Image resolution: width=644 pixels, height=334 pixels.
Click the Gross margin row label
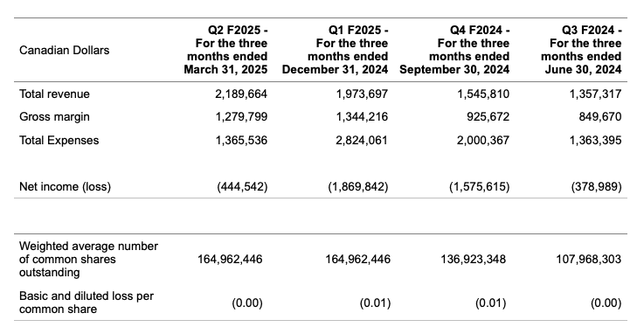54,116
